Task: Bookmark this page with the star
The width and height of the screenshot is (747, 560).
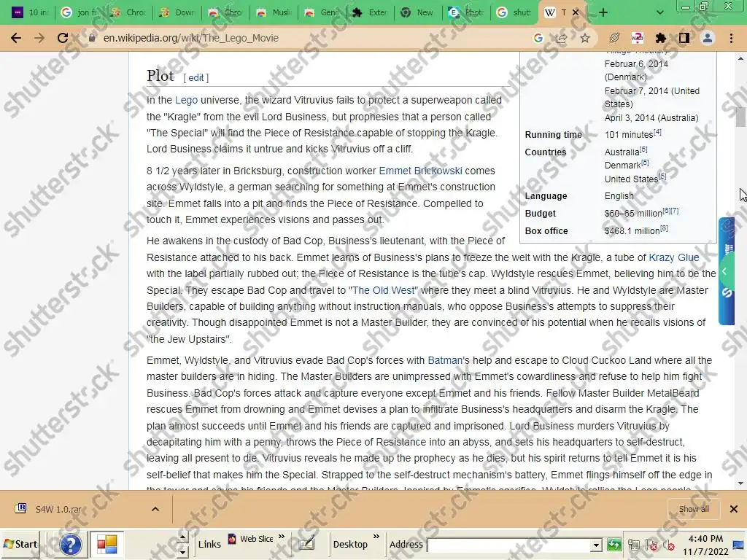Action: [585, 38]
